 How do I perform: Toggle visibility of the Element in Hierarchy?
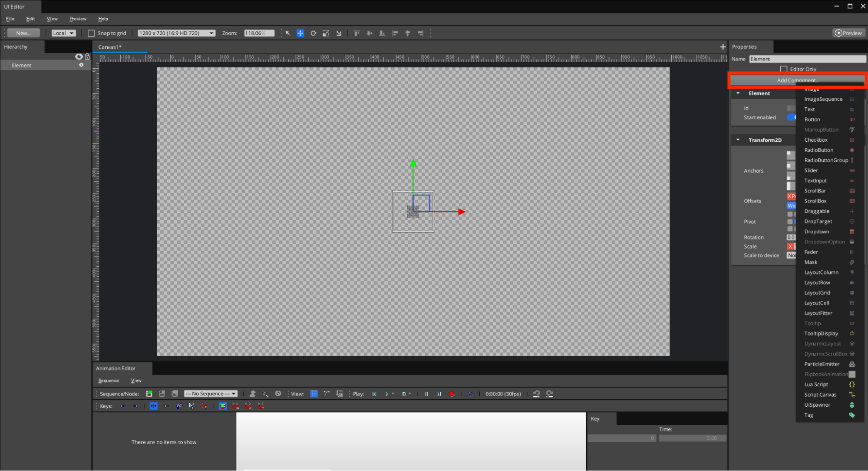(x=81, y=65)
